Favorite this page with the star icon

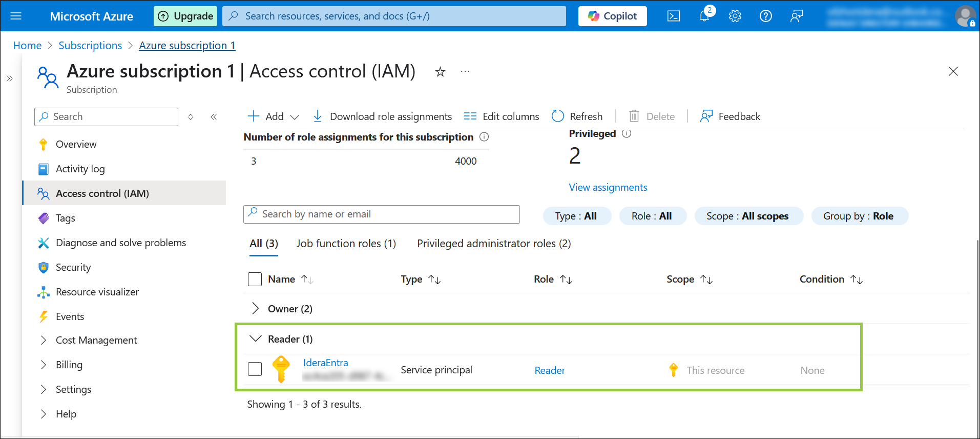(x=440, y=72)
